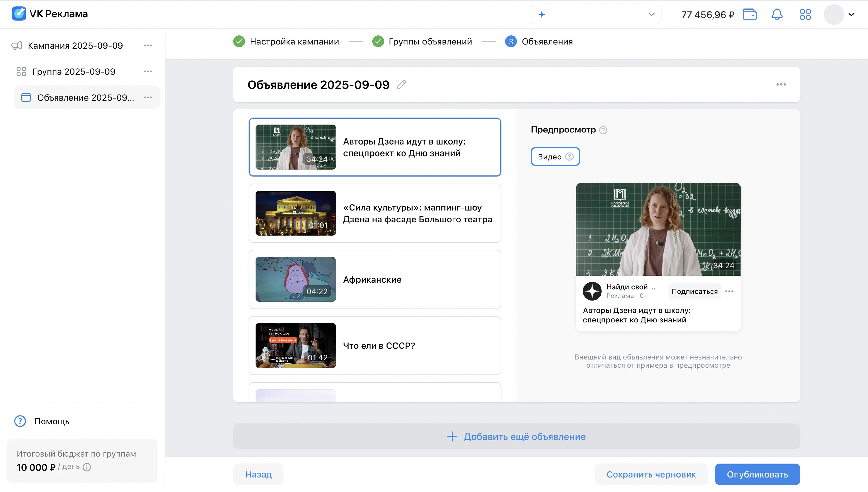Open the notifications bell

pyautogui.click(x=777, y=15)
